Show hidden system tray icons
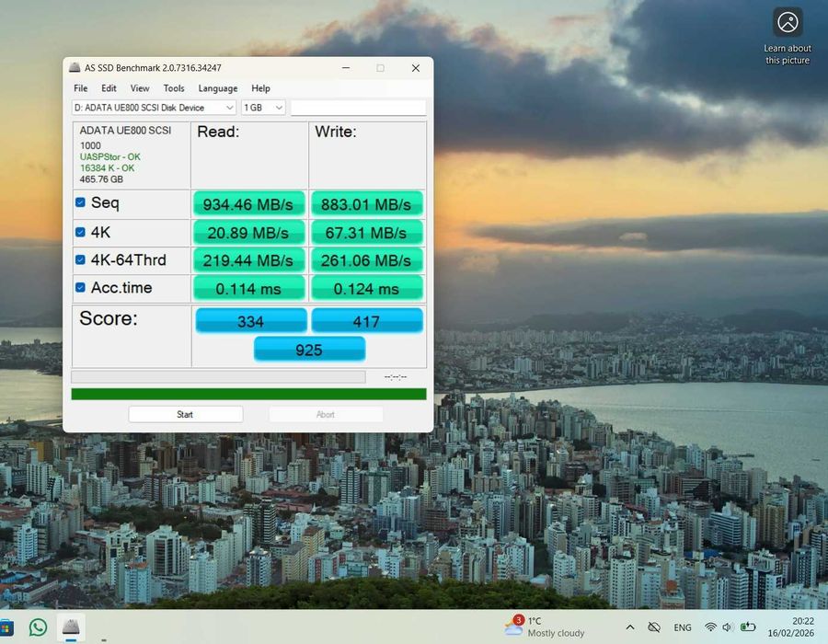Image resolution: width=828 pixels, height=644 pixels. [630, 627]
